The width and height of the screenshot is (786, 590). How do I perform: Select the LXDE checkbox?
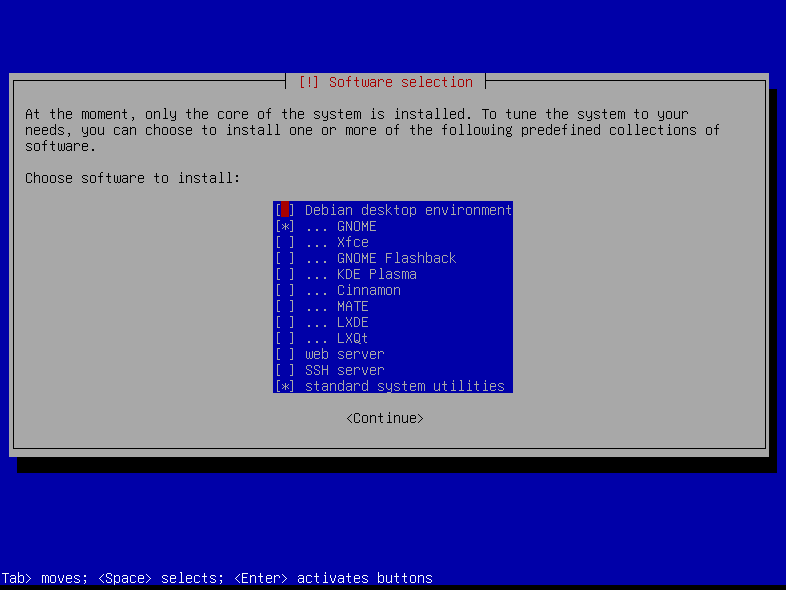[285, 322]
